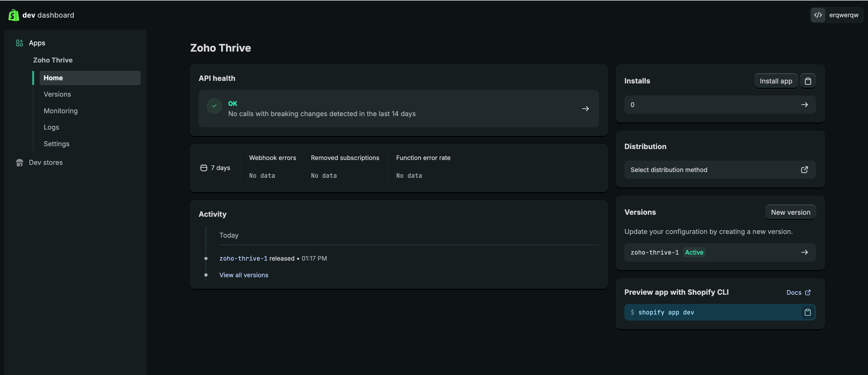Open installs count row arrow
The image size is (868, 375).
coord(804,105)
